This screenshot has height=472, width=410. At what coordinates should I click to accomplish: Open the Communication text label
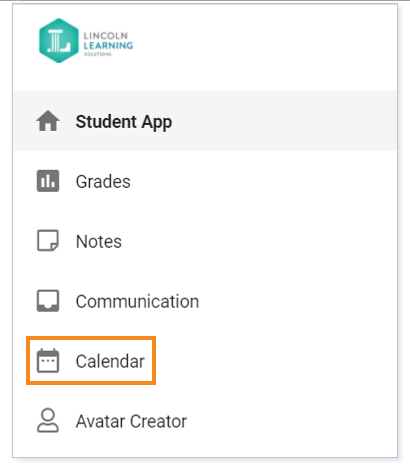point(137,301)
